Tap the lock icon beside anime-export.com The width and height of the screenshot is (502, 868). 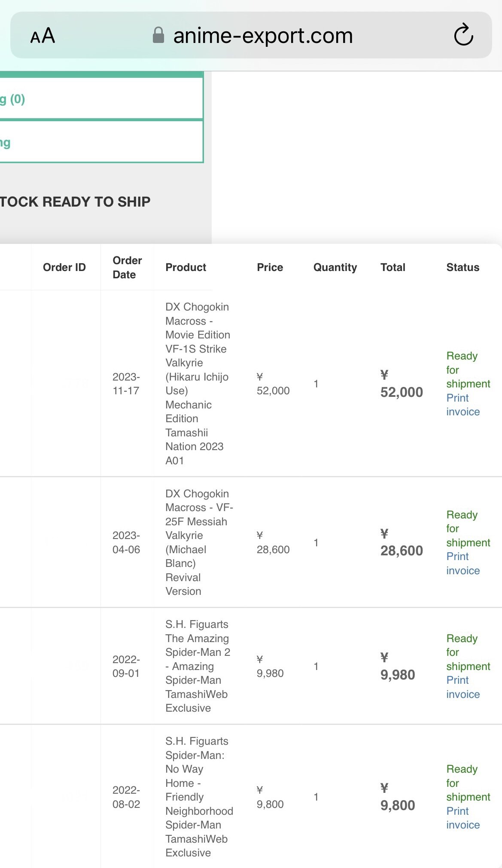click(158, 35)
